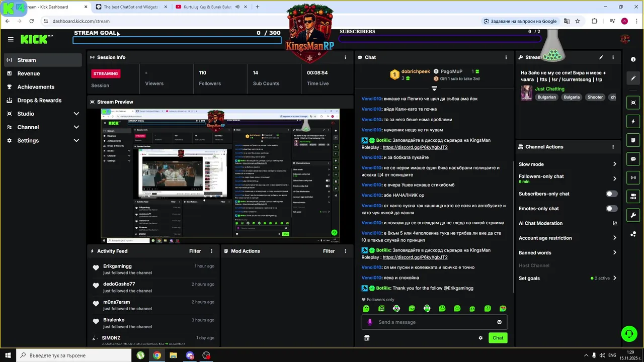The image size is (644, 362).
Task: Open AI Chat Moderation external link icon
Action: coord(614,223)
